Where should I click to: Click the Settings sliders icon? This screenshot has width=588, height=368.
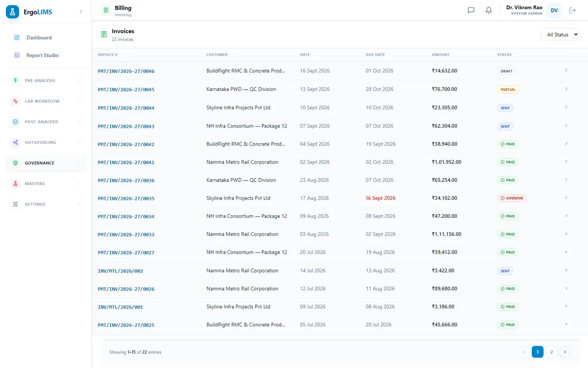click(x=16, y=204)
